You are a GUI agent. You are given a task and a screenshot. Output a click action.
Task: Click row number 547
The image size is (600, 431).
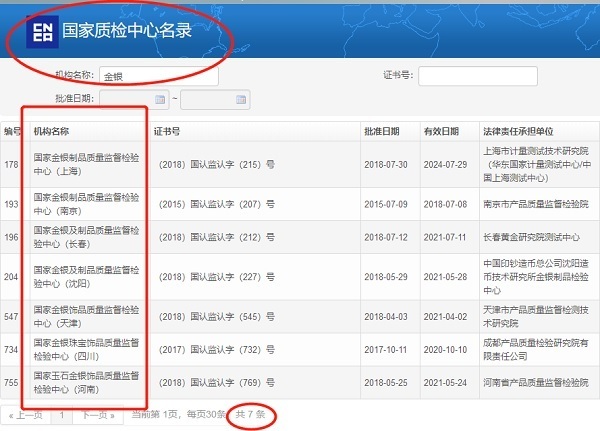[11, 317]
